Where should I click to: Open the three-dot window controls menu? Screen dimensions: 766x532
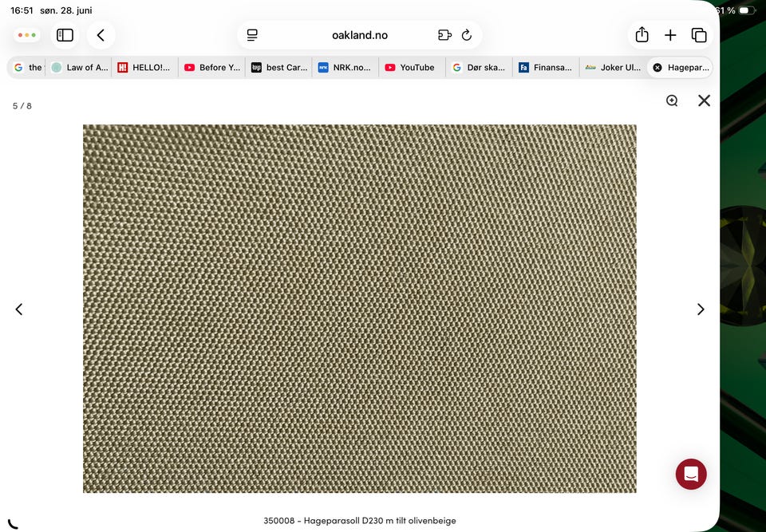pyautogui.click(x=27, y=35)
